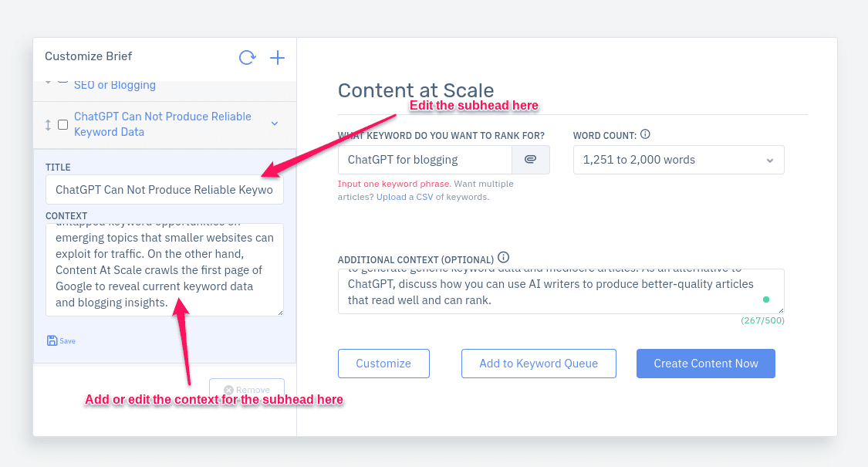868x467 pixels.
Task: Click the green status dot in context box
Action: click(x=766, y=299)
